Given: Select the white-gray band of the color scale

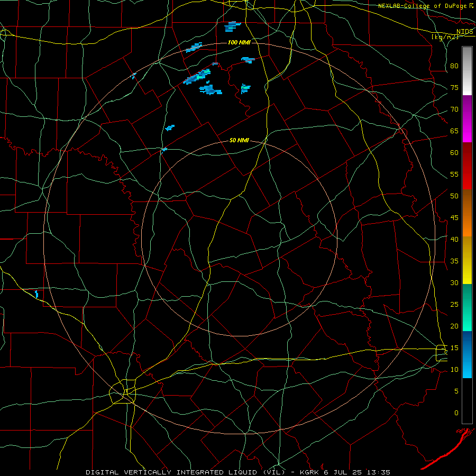Looking at the screenshot, I should point(467,71).
